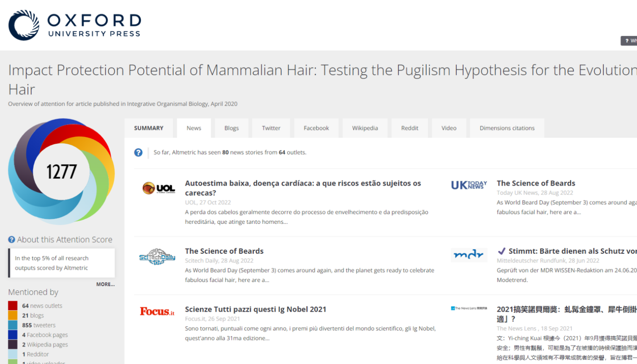Click the Focus.it outlet logo
The height and width of the screenshot is (364, 637).
tap(157, 311)
